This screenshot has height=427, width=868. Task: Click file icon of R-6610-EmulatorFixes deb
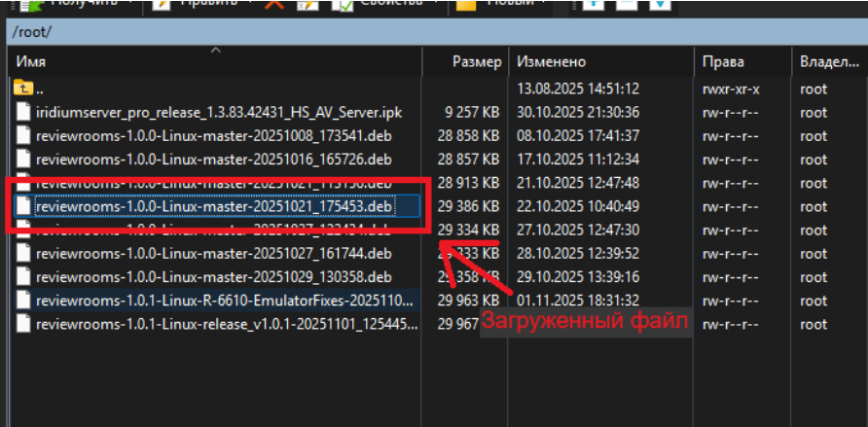tap(23, 301)
